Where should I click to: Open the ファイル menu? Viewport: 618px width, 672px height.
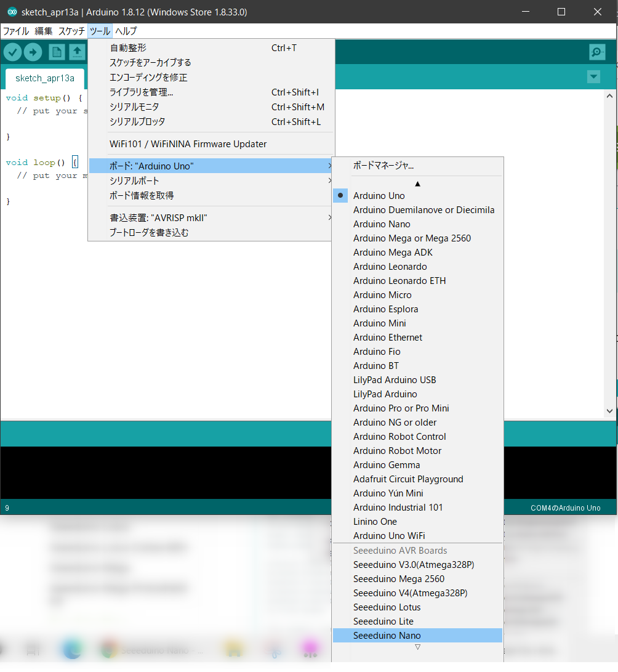click(16, 31)
